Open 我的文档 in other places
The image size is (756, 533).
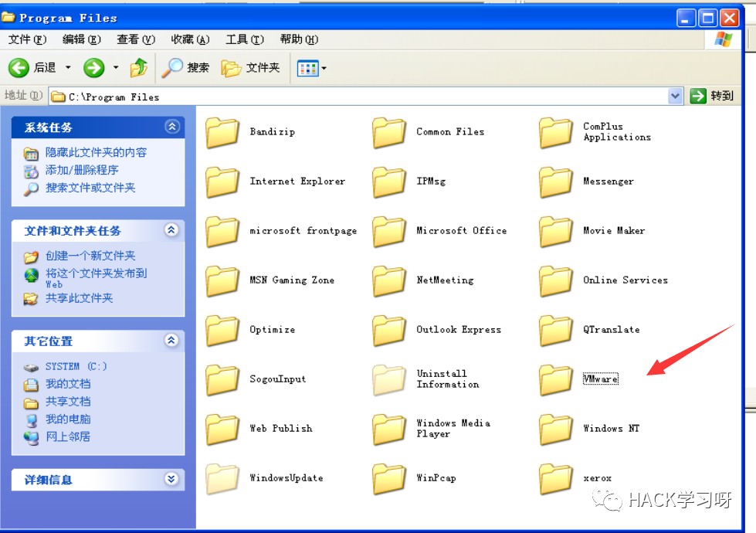[x=68, y=384]
